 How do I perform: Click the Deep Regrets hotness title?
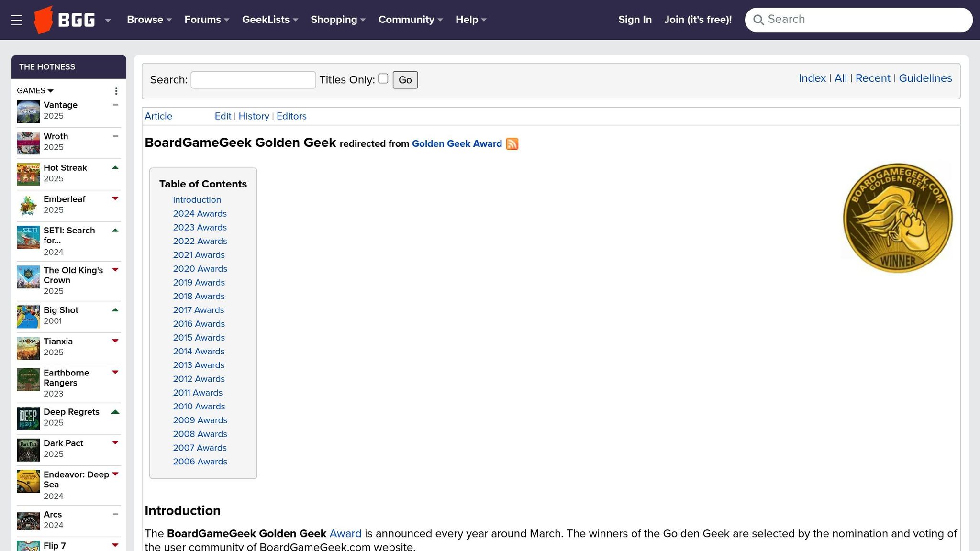71,412
